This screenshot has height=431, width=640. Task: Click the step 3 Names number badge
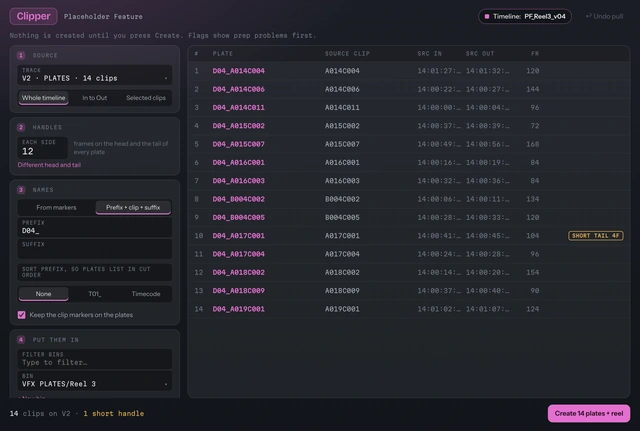pos(21,190)
